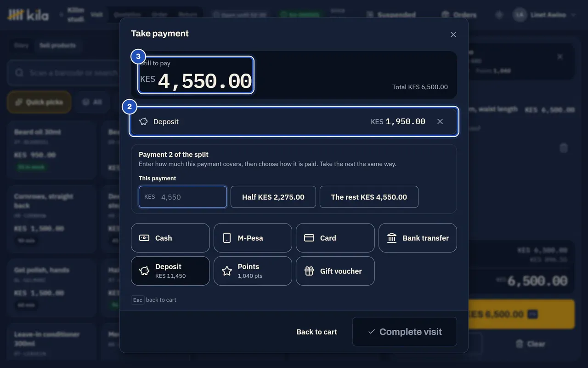Delete the cart line with the trash icon
Image resolution: width=588 pixels, height=368 pixels.
(x=564, y=148)
